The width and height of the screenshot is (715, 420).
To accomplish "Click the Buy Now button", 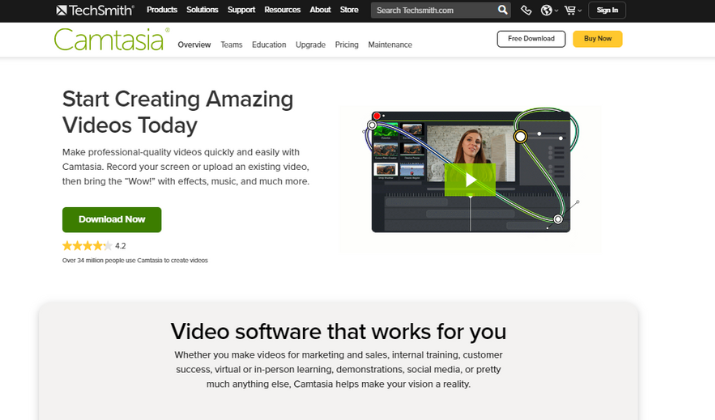I will tap(597, 39).
